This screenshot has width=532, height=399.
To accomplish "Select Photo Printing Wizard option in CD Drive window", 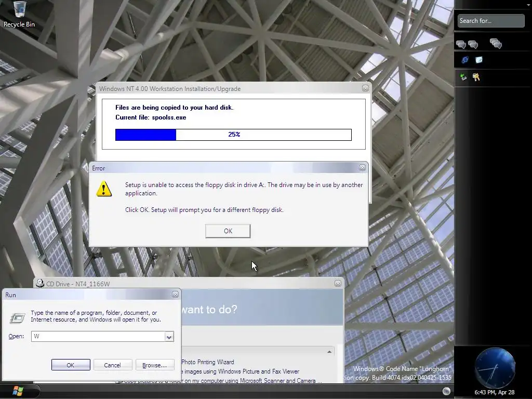I will pos(207,362).
